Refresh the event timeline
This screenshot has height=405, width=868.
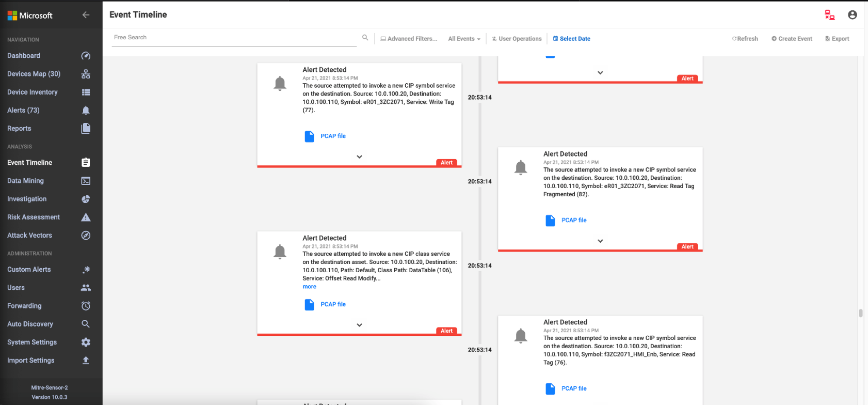[x=745, y=39]
